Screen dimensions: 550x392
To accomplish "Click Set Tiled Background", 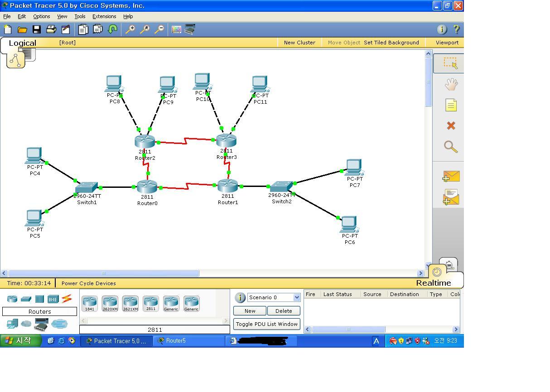I will 391,43.
